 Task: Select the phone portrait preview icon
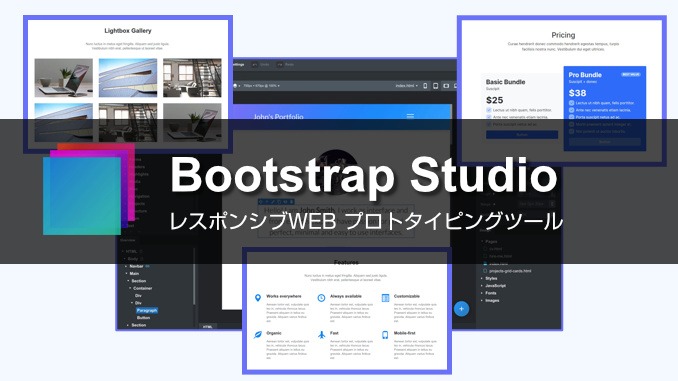click(x=425, y=86)
